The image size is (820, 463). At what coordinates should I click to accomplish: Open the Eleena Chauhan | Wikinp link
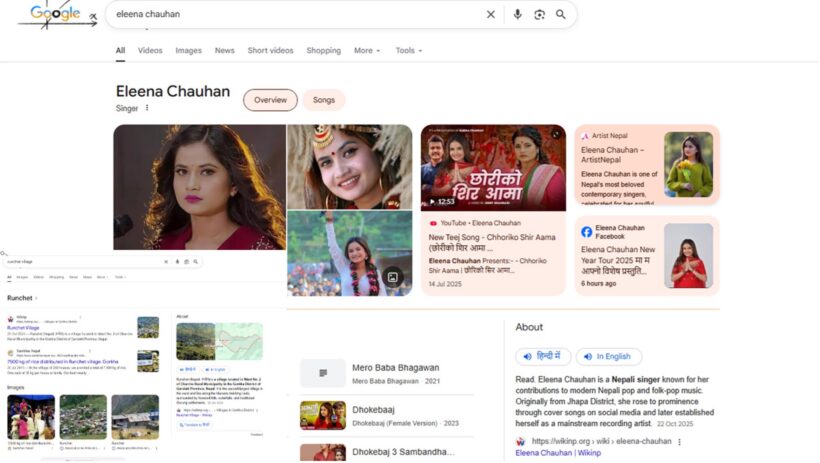[557, 453]
